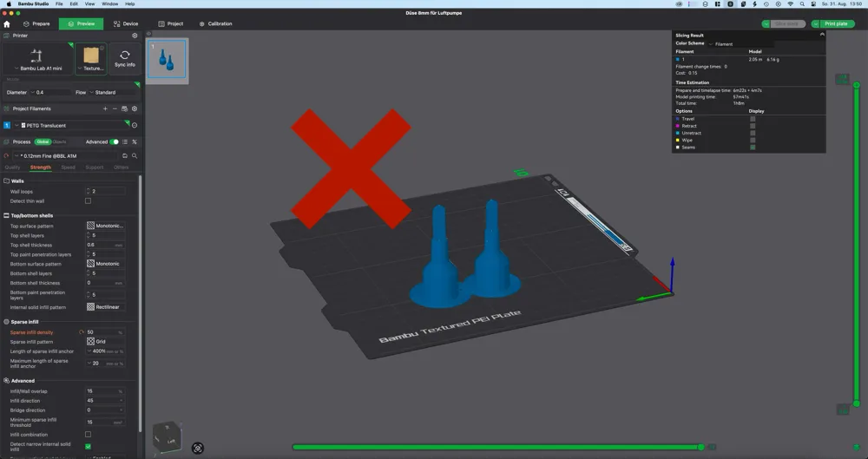Select plate 1 thumbnail
Viewport: 868px width, 459px height.
pos(167,59)
